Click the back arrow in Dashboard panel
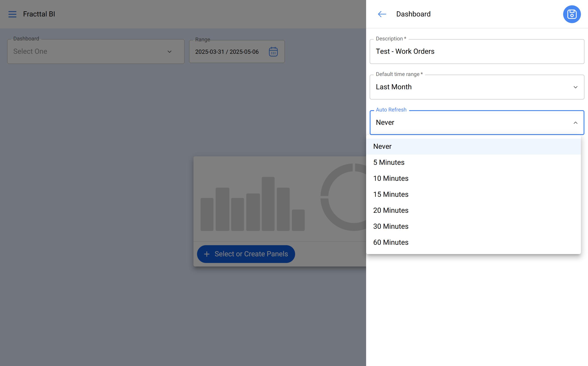Screen dimensions: 588x366 (382, 14)
